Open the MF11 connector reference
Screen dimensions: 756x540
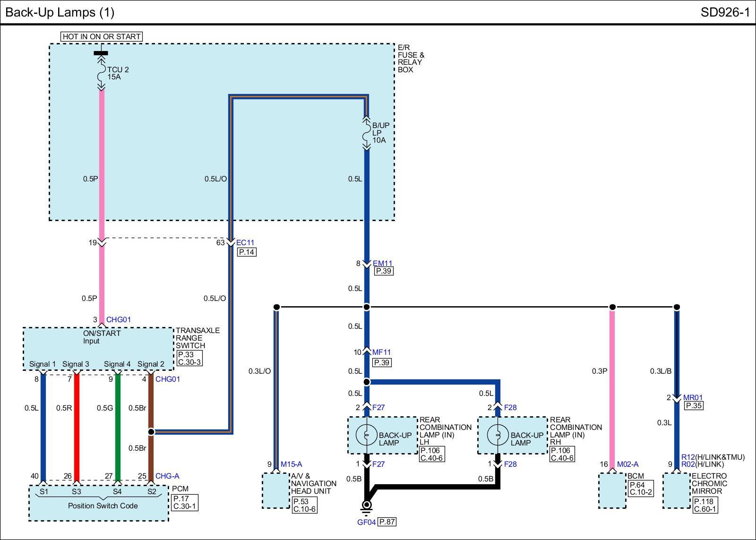[381, 352]
